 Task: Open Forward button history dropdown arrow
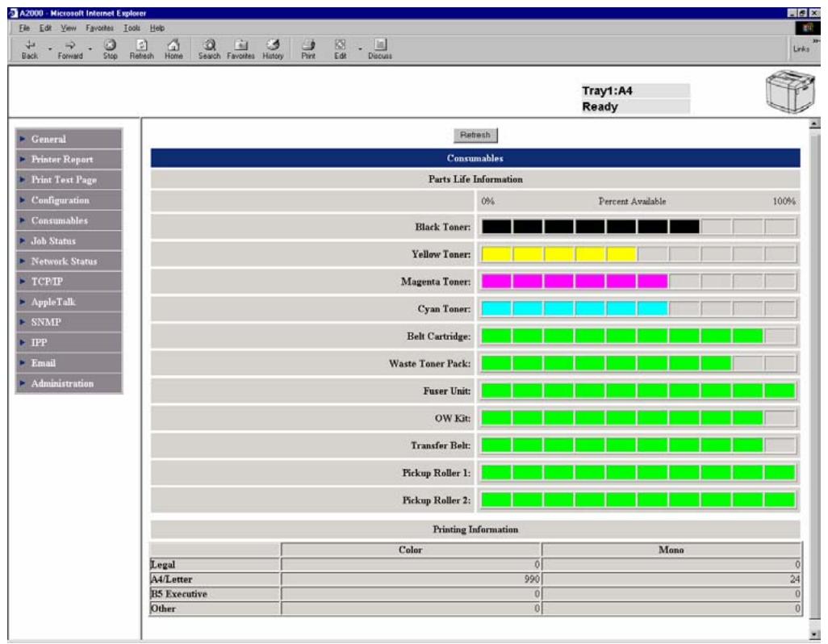(90, 49)
